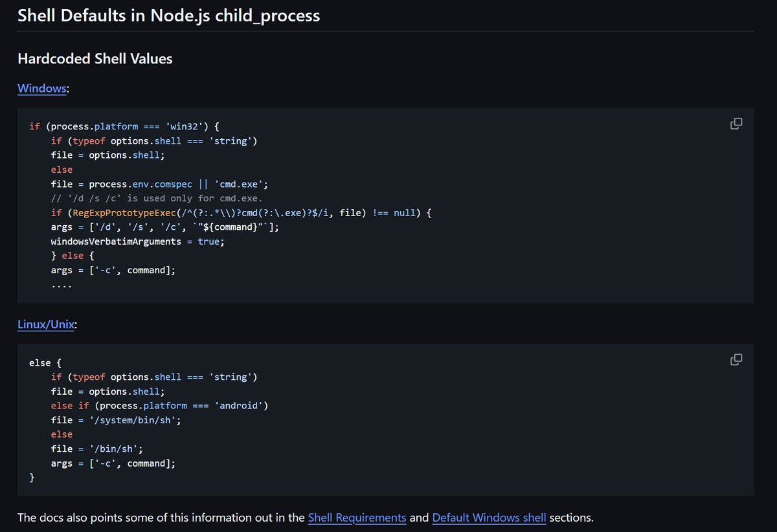Open the Windows link
This screenshot has height=532, width=777.
tap(42, 88)
